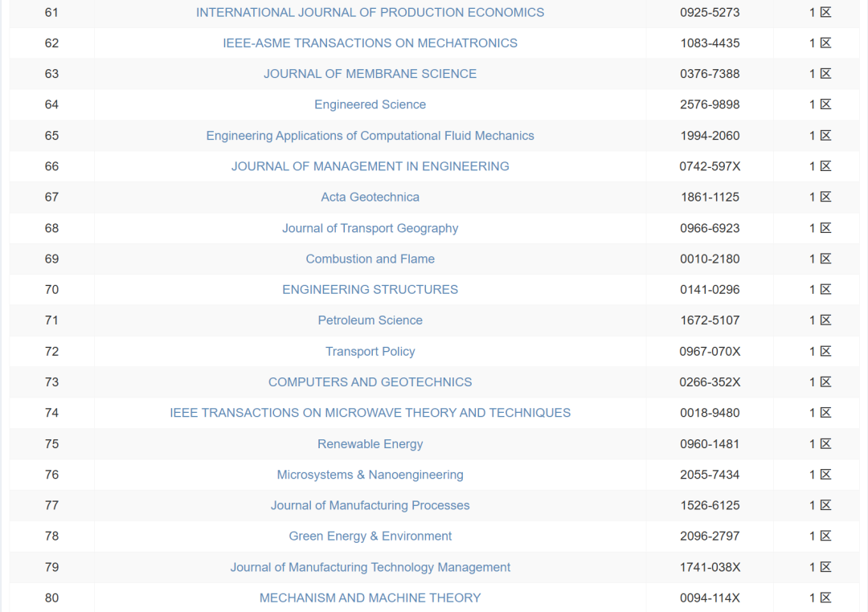Image resolution: width=868 pixels, height=612 pixels.
Task: Select ISSN 0960-1481 cell
Action: point(710,444)
